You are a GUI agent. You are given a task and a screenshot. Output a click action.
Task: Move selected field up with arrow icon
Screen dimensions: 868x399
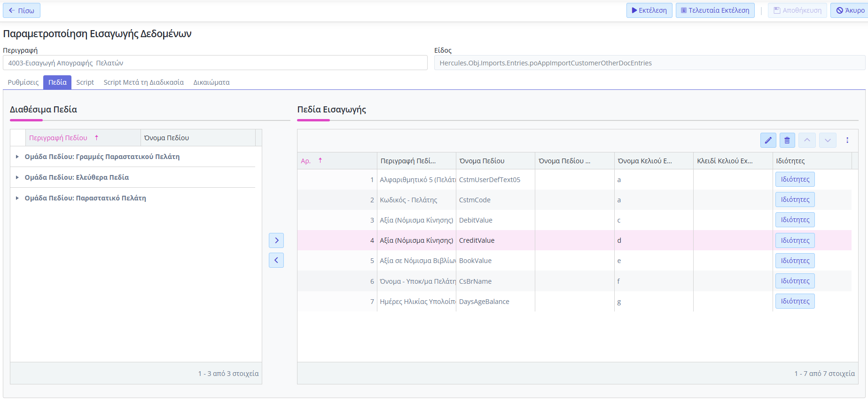(807, 140)
